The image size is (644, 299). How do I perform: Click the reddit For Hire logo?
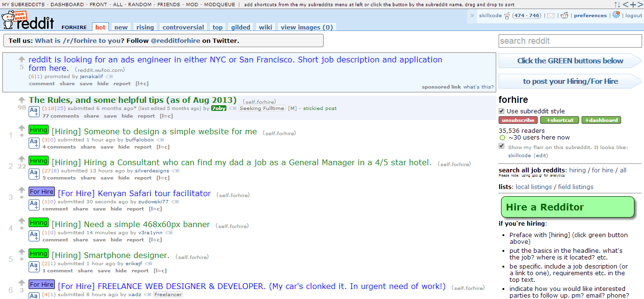tap(28, 20)
